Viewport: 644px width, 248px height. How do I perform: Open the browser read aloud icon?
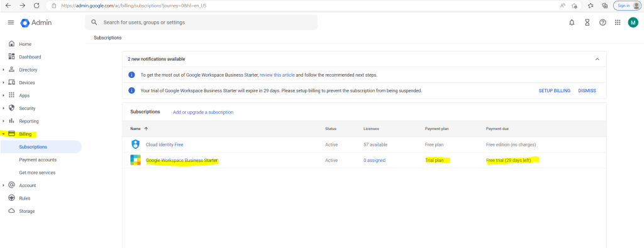point(563,6)
